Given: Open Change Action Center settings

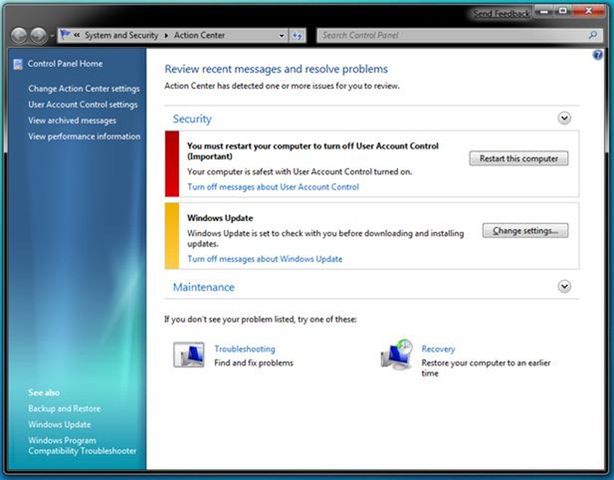Looking at the screenshot, I should (x=84, y=89).
